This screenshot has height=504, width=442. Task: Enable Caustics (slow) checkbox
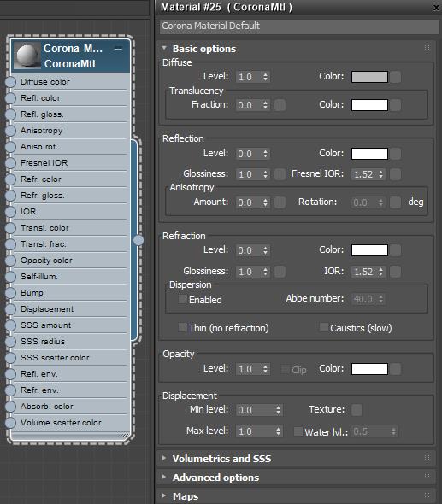click(x=324, y=327)
